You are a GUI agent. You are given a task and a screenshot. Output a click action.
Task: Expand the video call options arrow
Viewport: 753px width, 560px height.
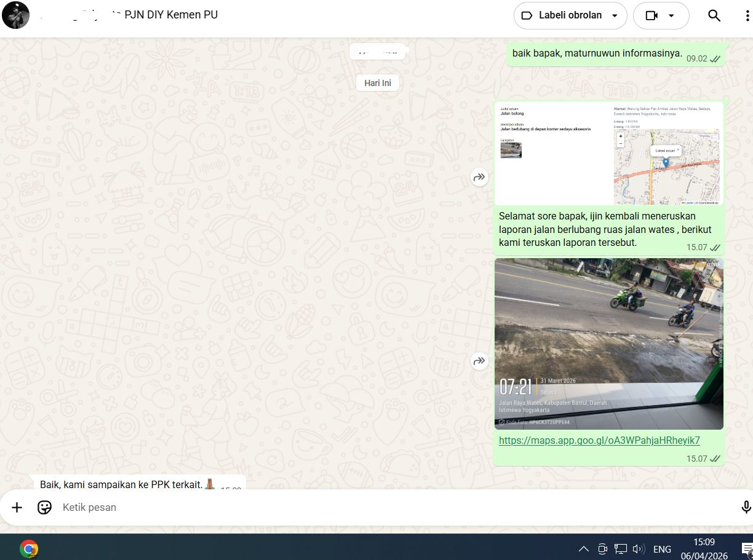tap(671, 16)
